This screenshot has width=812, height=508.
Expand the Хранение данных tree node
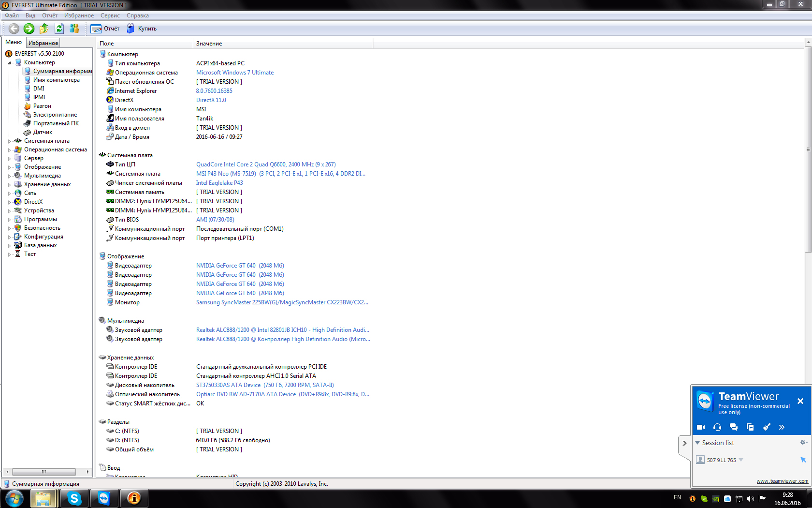pyautogui.click(x=9, y=185)
